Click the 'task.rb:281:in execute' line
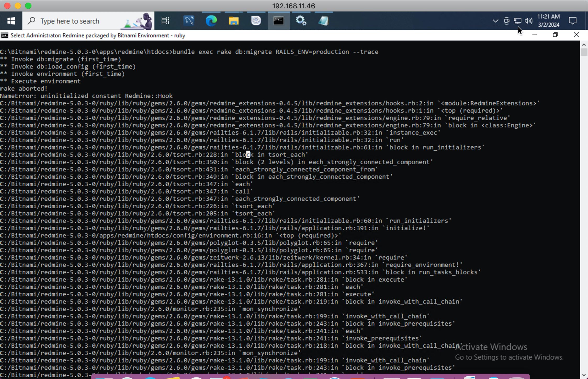This screenshot has height=379, width=588. click(x=187, y=294)
